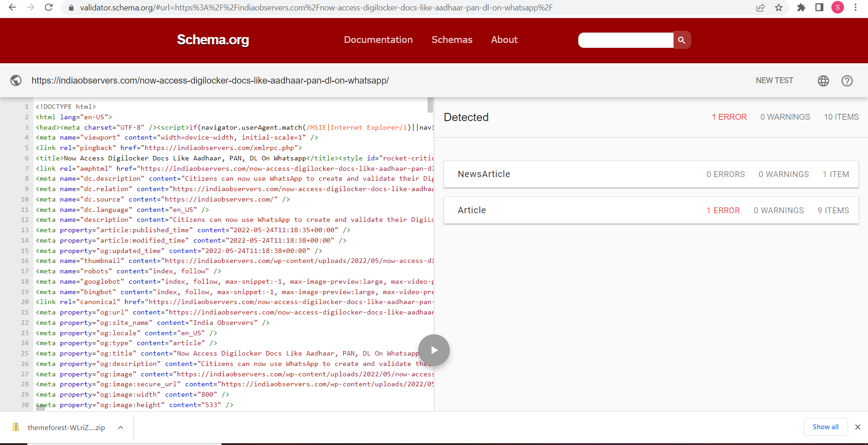Screen dimensions: 868x445
Task: Open the extensions puzzle icon
Action: 801,8
